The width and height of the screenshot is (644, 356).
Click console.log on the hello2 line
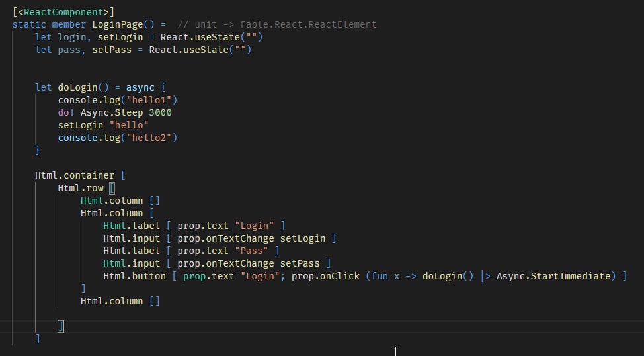(x=89, y=138)
